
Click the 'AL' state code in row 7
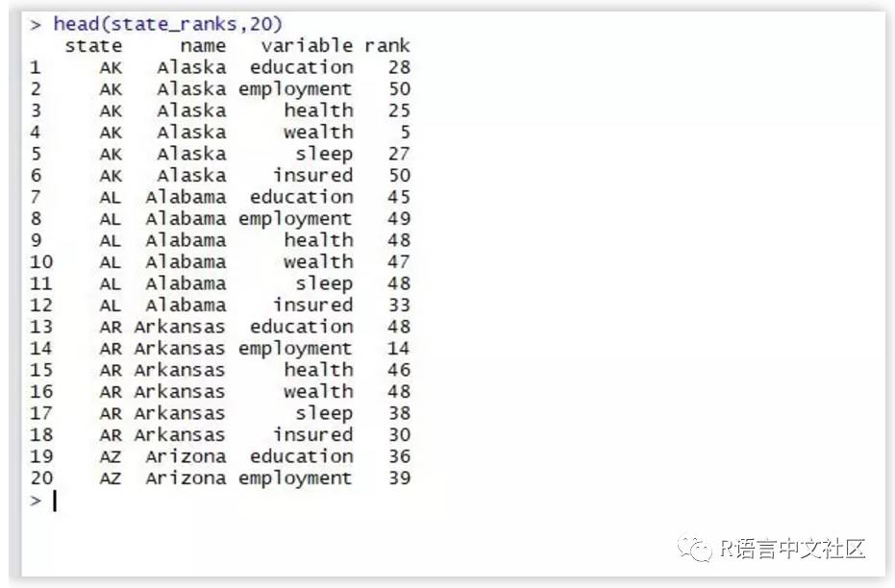pos(111,197)
